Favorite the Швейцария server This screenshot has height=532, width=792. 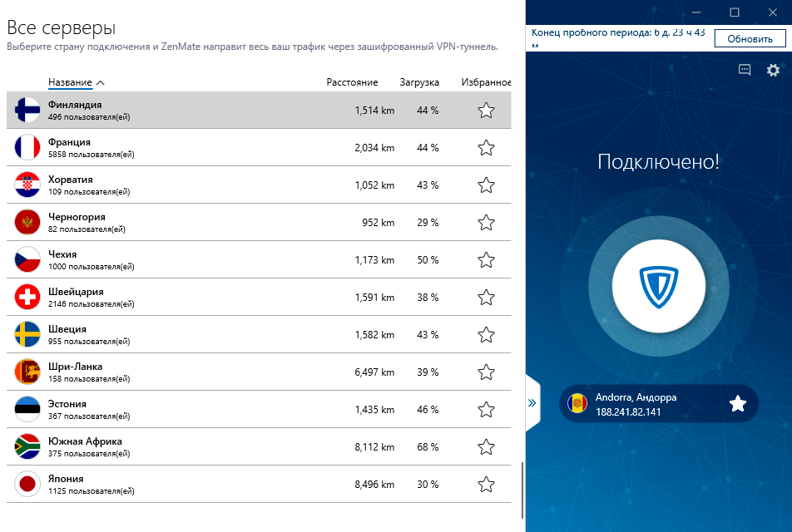coord(486,297)
